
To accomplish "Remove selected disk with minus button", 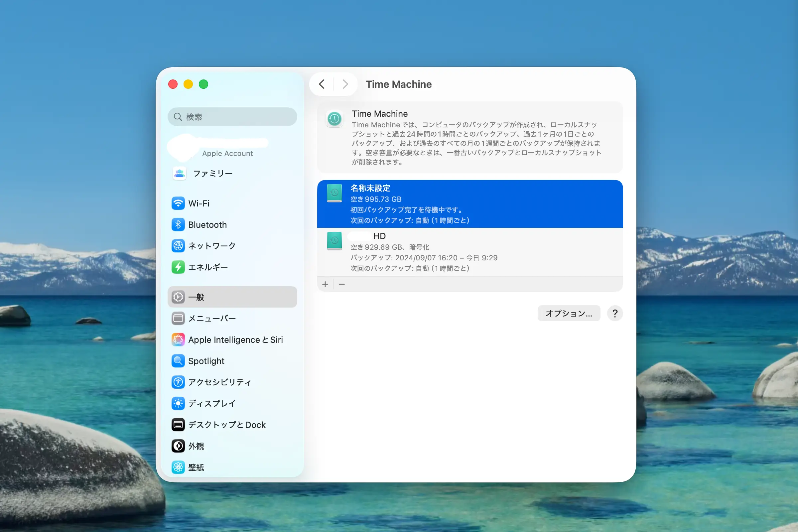I will click(342, 284).
